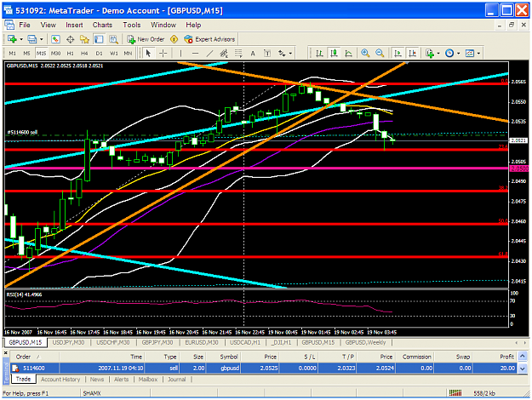Image resolution: width=532 pixels, height=400 pixels.
Task: Click the yellow diamond info icon
Action: (174, 39)
